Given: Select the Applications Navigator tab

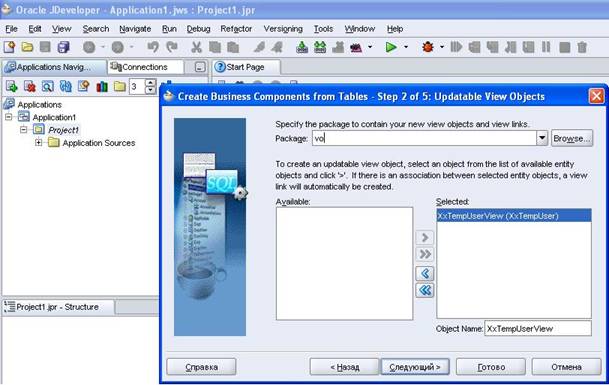Looking at the screenshot, I should coord(53,67).
